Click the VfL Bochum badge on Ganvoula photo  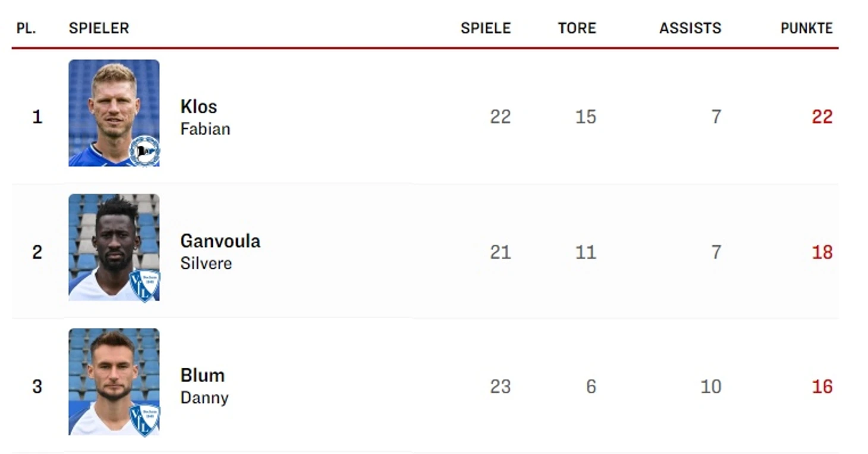(144, 286)
